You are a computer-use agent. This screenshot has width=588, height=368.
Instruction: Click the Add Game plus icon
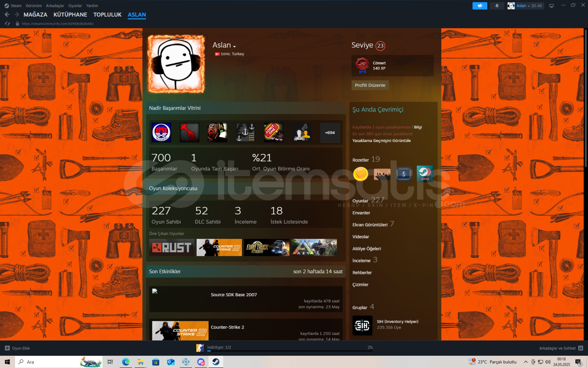[7, 348]
